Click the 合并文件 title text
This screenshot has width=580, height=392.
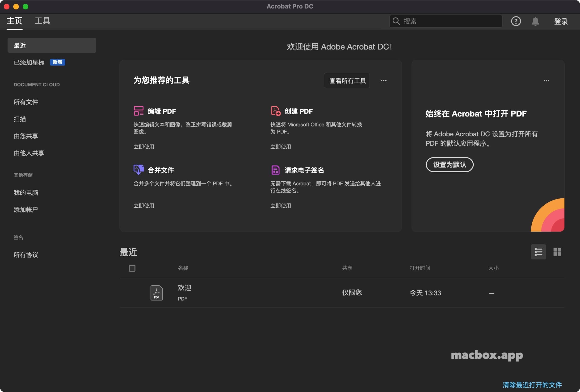[x=161, y=170]
